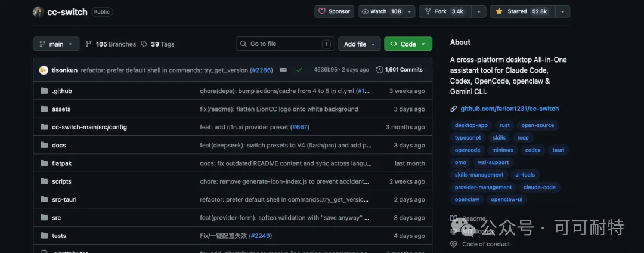Click the Watch button with 108
This screenshot has width=644, height=253.
[x=381, y=11]
